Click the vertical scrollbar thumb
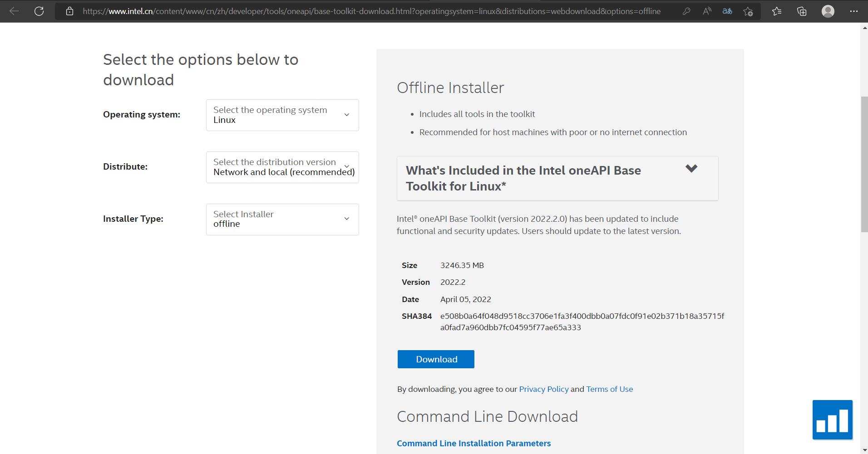Screen dimensions: 868x454 [x=864, y=164]
